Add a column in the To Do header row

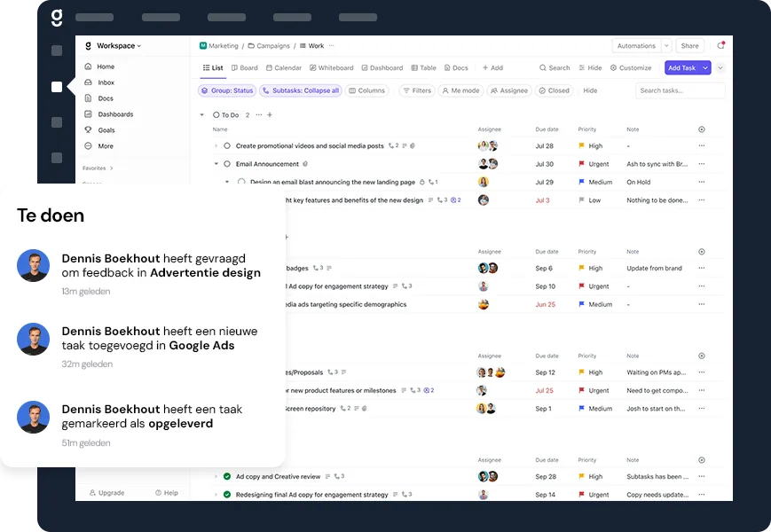click(x=702, y=129)
